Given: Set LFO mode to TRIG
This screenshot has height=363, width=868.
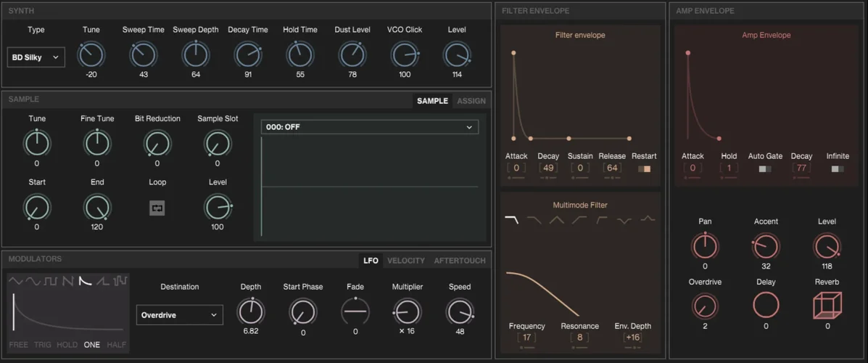Looking at the screenshot, I should click(43, 345).
